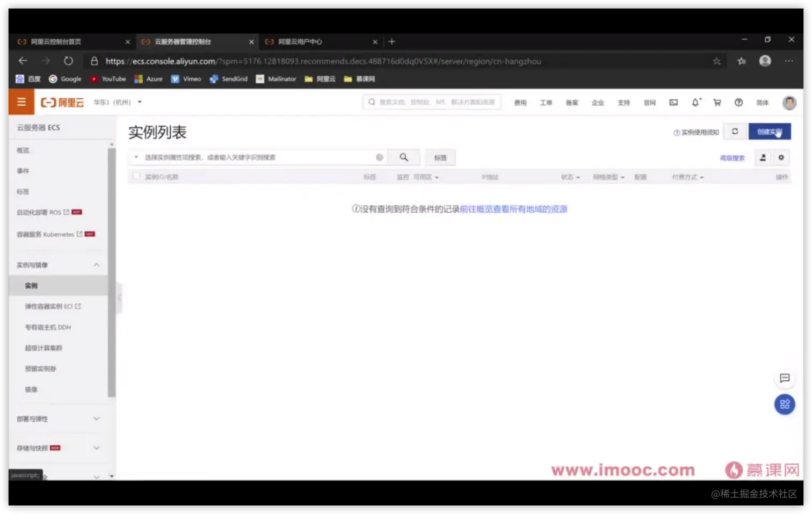
Task: Click the 创建实例 button
Action: tap(770, 132)
